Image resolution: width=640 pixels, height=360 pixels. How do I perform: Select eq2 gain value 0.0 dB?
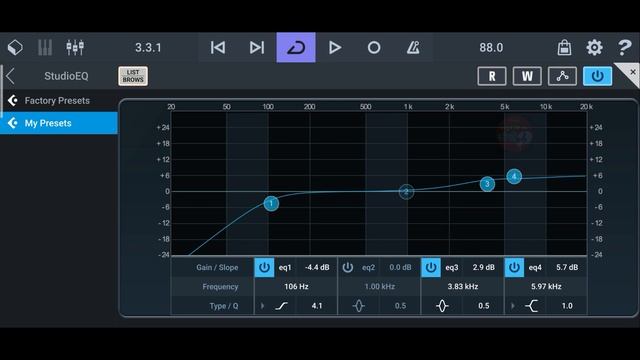pyautogui.click(x=400, y=267)
